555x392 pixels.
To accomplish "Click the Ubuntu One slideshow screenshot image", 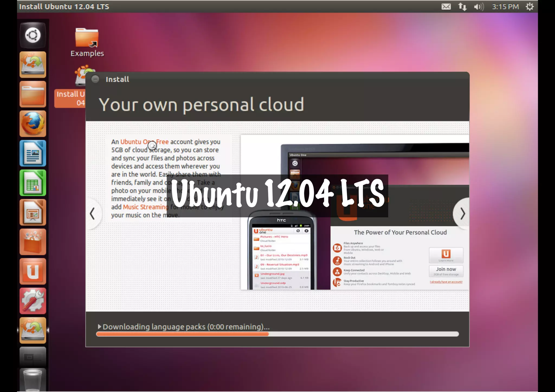I will (x=355, y=212).
